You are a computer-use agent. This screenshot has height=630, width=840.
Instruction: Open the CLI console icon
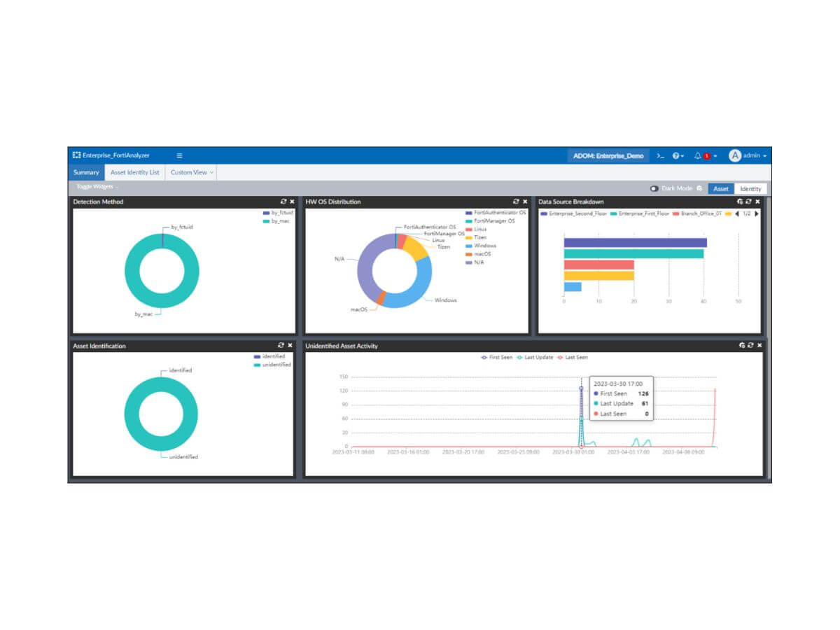660,155
